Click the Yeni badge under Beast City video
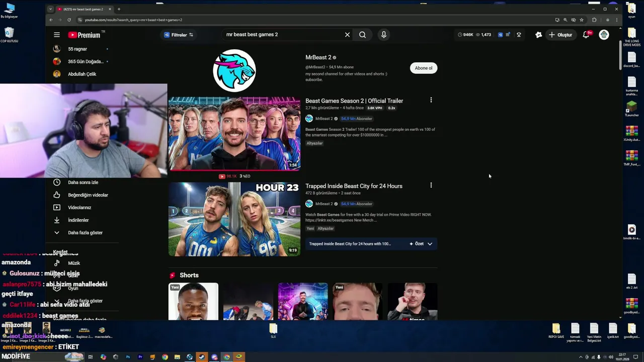The image size is (644, 362). click(x=310, y=229)
